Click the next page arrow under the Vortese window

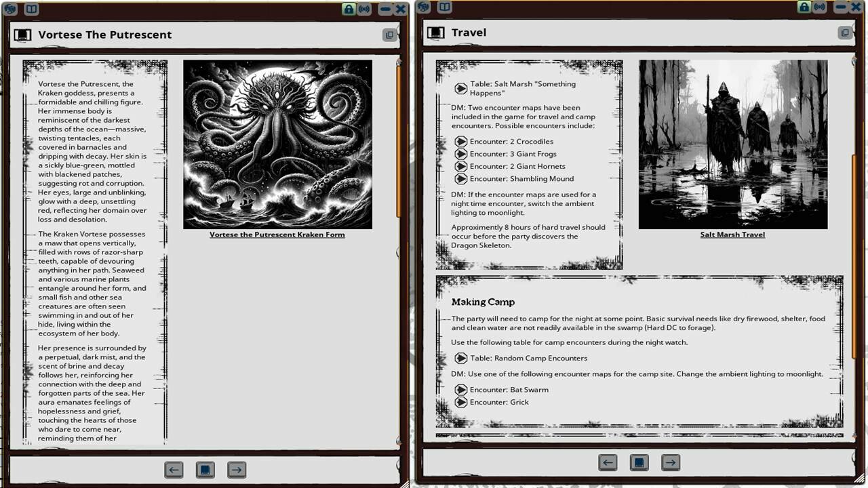click(237, 469)
